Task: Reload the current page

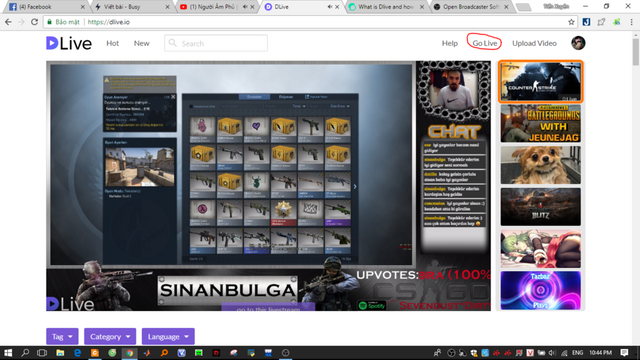Action: [x=35, y=22]
